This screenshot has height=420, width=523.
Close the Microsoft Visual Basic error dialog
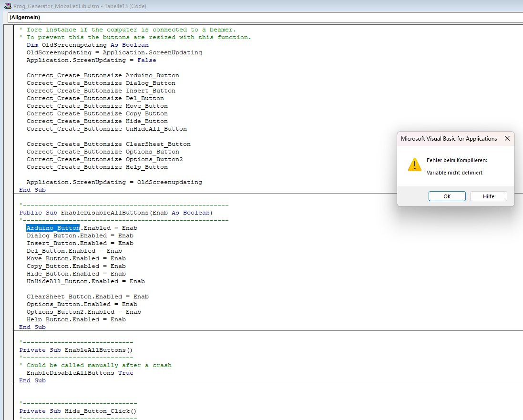coord(507,139)
